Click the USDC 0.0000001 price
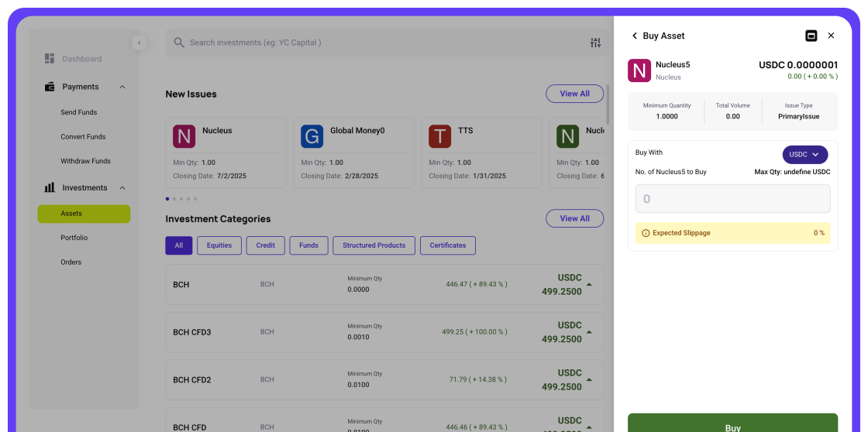The image size is (868, 432). pyautogui.click(x=797, y=65)
